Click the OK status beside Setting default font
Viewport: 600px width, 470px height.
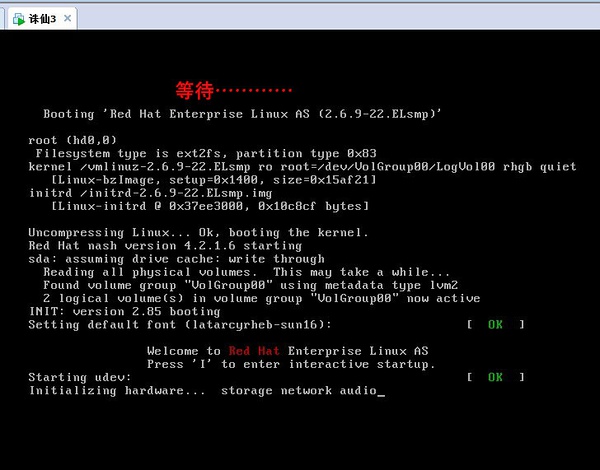coord(495,325)
